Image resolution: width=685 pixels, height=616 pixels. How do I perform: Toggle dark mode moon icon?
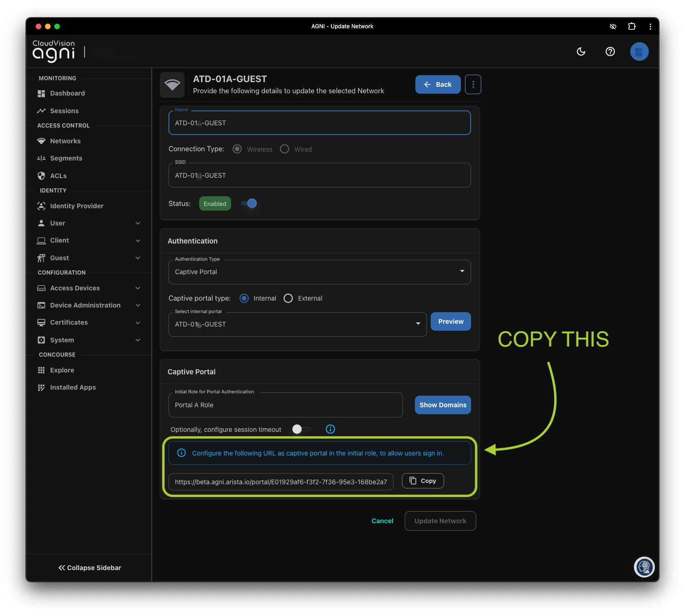[x=581, y=51]
